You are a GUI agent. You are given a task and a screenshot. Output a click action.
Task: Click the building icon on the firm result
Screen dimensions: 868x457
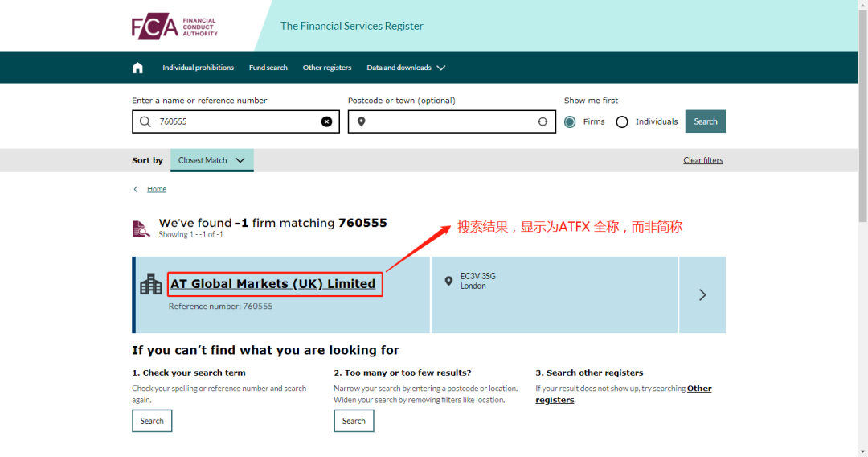150,284
